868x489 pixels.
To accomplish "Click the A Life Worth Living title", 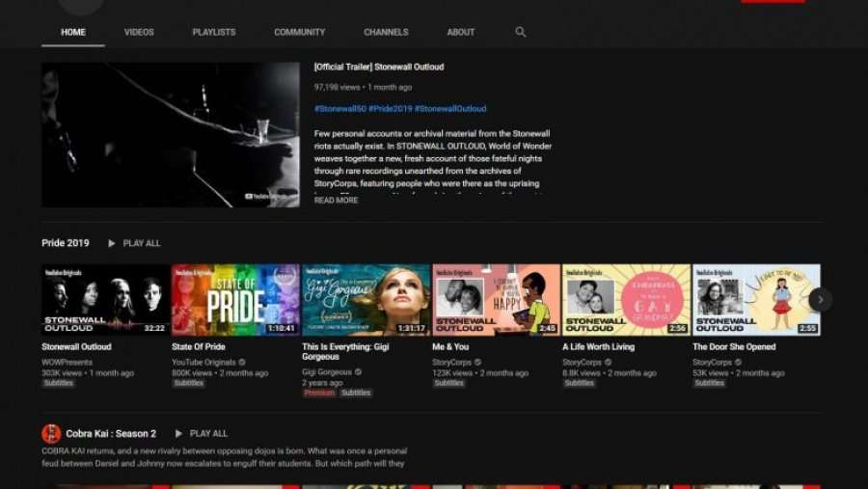I will [598, 346].
